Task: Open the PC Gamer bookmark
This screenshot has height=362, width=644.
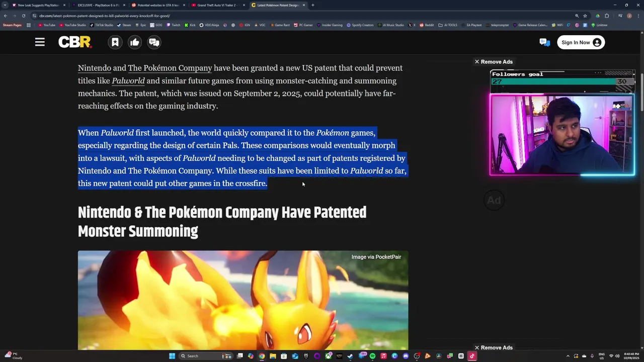Action: click(303, 25)
